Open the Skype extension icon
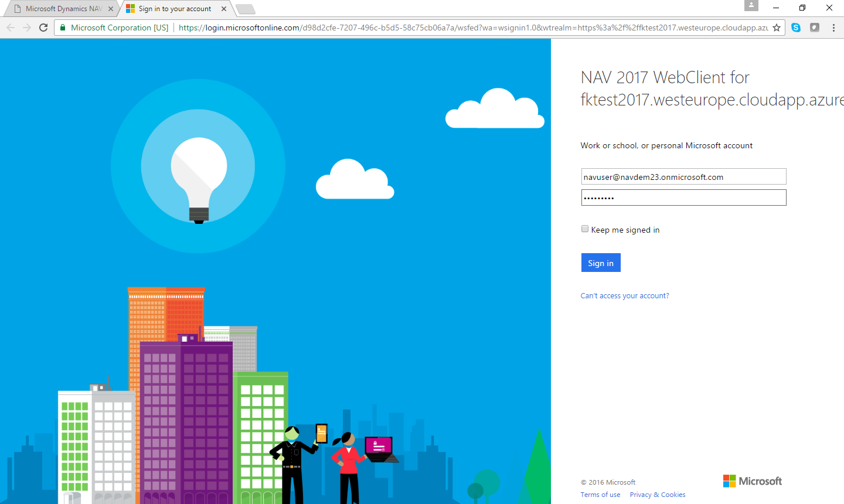 [x=796, y=28]
